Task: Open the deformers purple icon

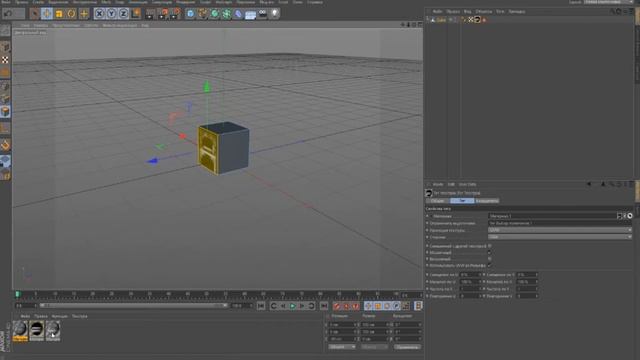Action: coord(238,14)
